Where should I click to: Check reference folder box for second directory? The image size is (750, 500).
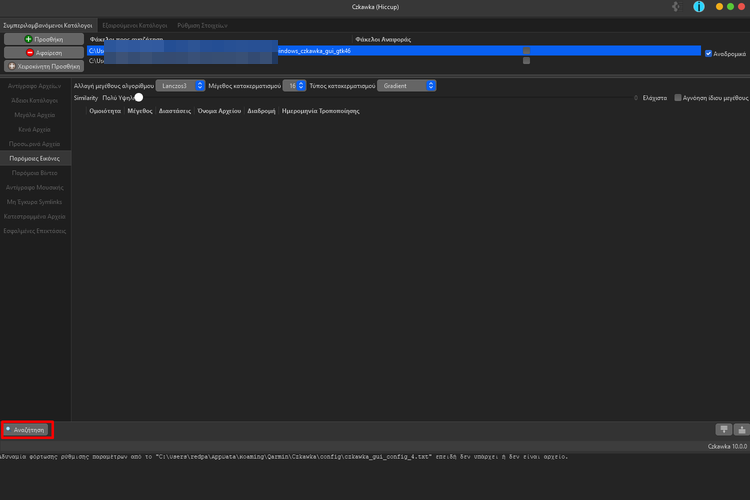point(526,61)
